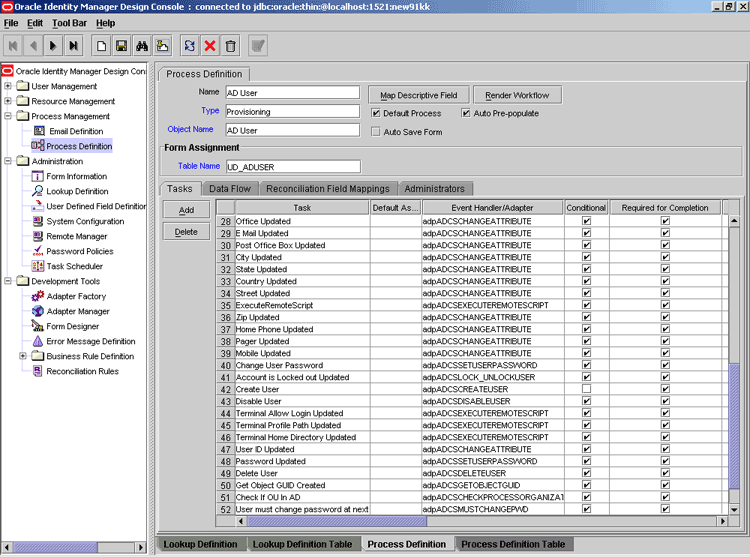750x558 pixels.
Task: Click the task table vertical scrollbar thumb
Action: (734, 426)
